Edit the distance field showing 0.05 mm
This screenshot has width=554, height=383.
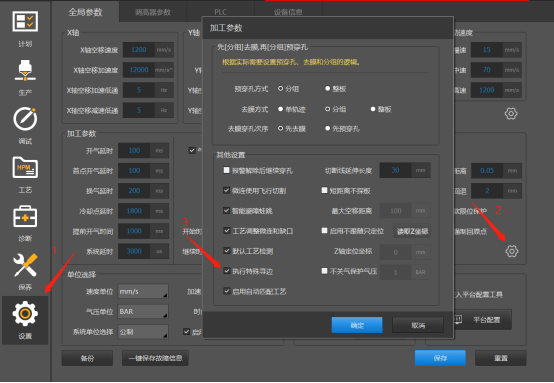487,171
